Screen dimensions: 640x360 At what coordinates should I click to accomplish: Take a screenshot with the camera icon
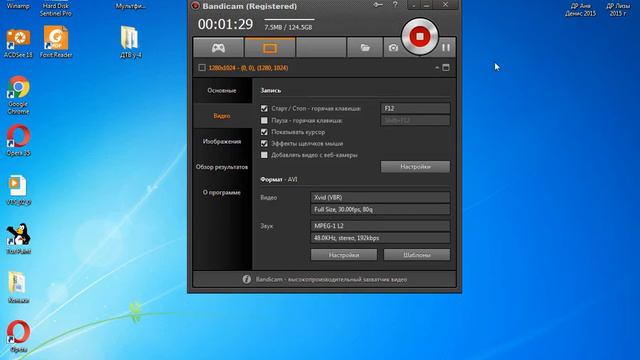[x=393, y=48]
